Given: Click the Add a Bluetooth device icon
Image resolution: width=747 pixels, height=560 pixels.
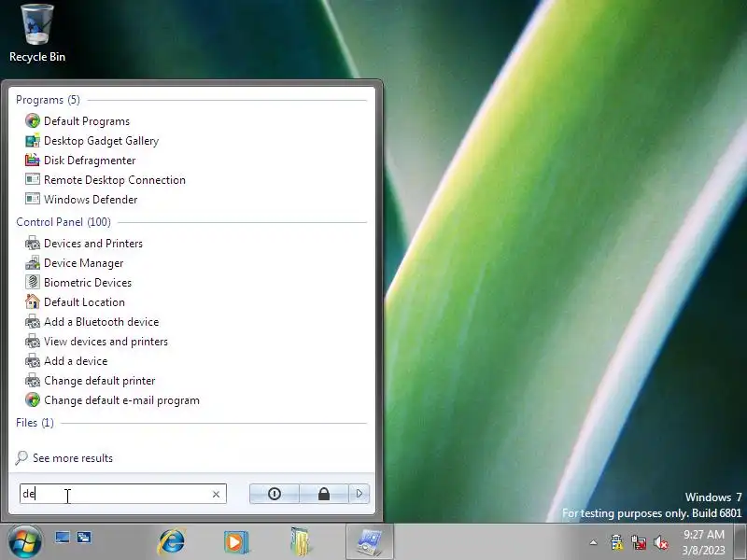Looking at the screenshot, I should (x=33, y=321).
